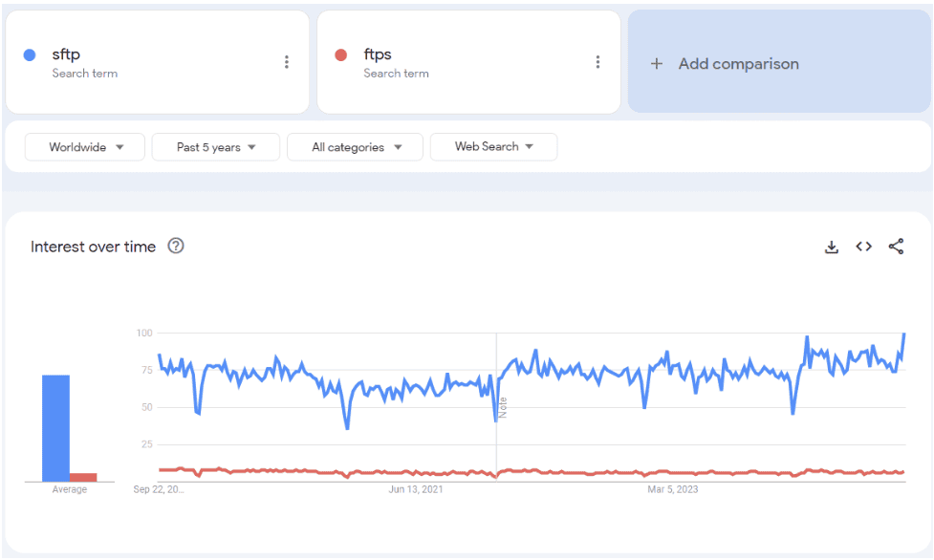This screenshot has width=934, height=560.
Task: Open the sftp term options menu
Action: 286,62
